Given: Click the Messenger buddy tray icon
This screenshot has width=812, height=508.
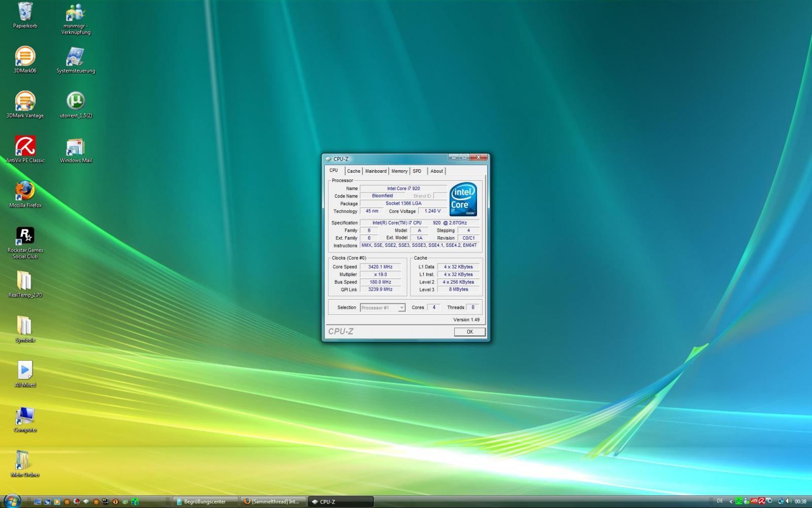Looking at the screenshot, I should point(746,501).
